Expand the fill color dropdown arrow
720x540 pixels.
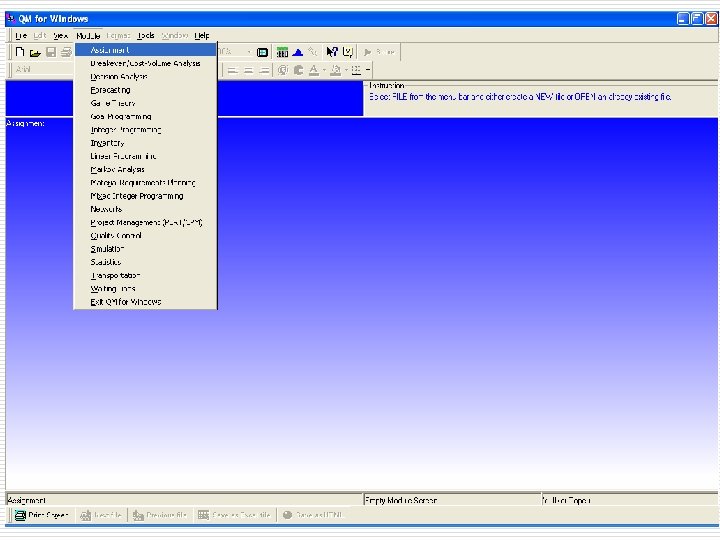[346, 70]
